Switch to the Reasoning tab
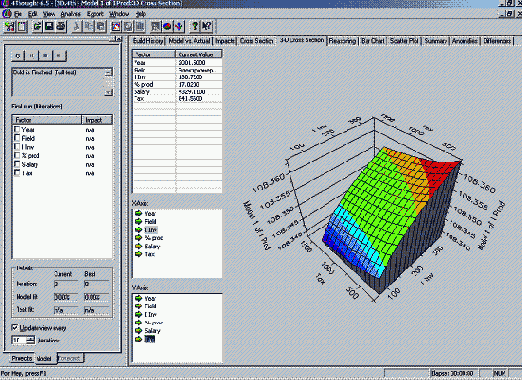 click(x=342, y=41)
